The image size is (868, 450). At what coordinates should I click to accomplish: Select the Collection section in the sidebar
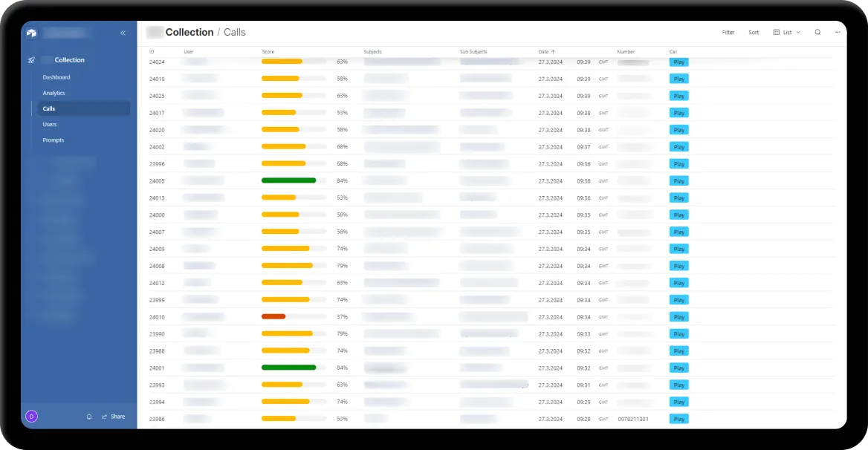tap(69, 59)
